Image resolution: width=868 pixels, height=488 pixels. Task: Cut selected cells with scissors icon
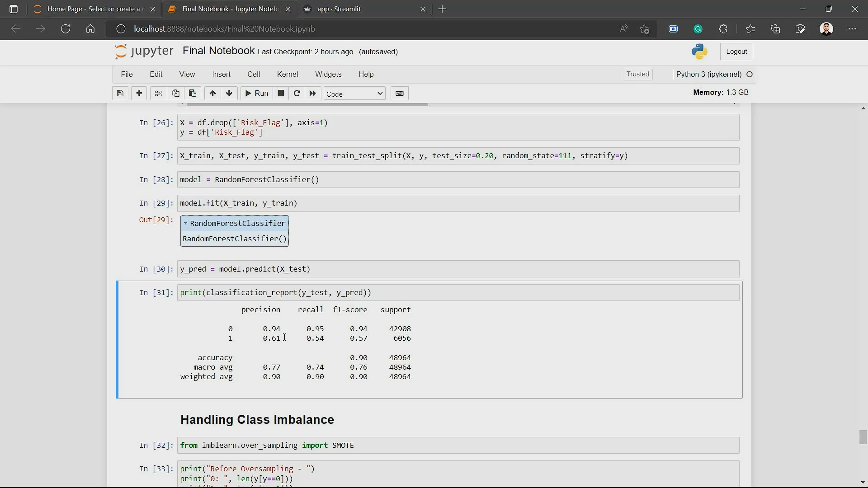[x=158, y=94]
